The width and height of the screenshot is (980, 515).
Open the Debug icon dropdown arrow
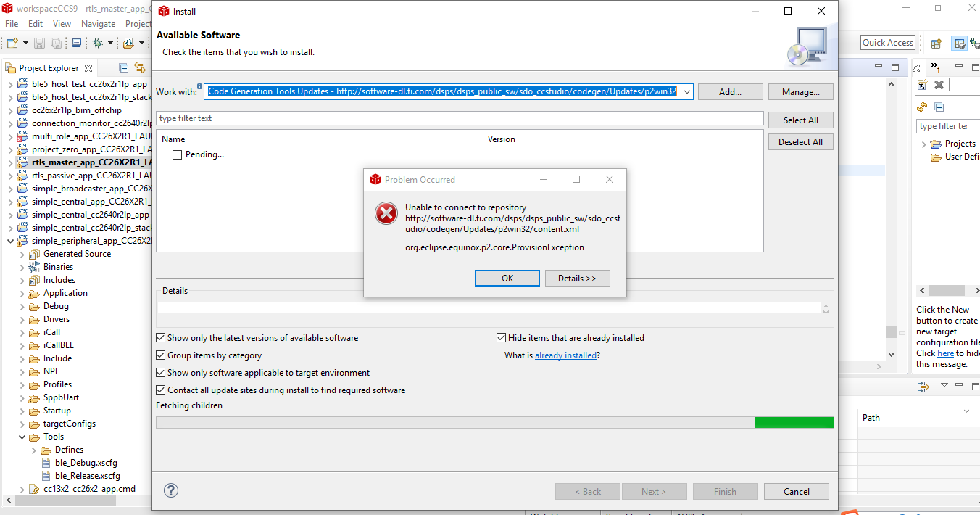[110, 43]
